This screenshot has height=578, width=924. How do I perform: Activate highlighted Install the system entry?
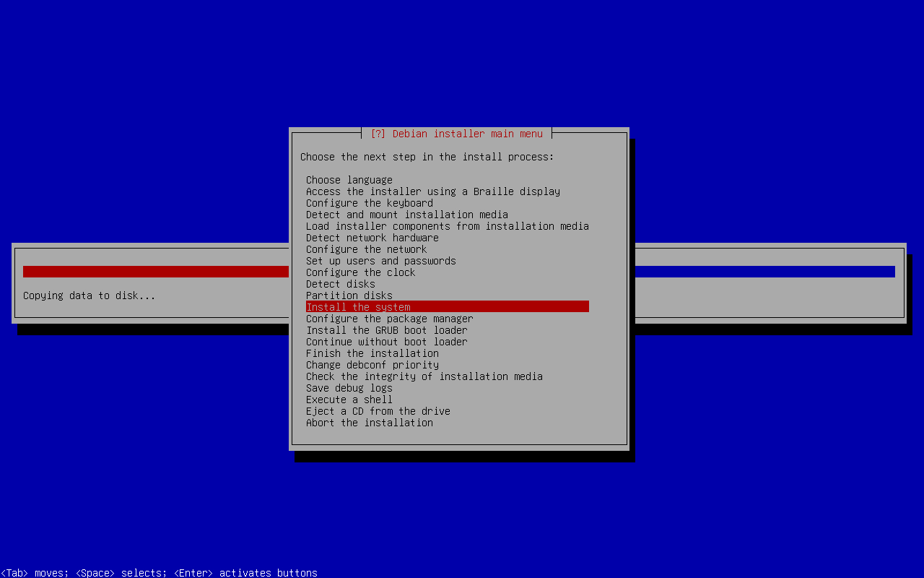358,307
